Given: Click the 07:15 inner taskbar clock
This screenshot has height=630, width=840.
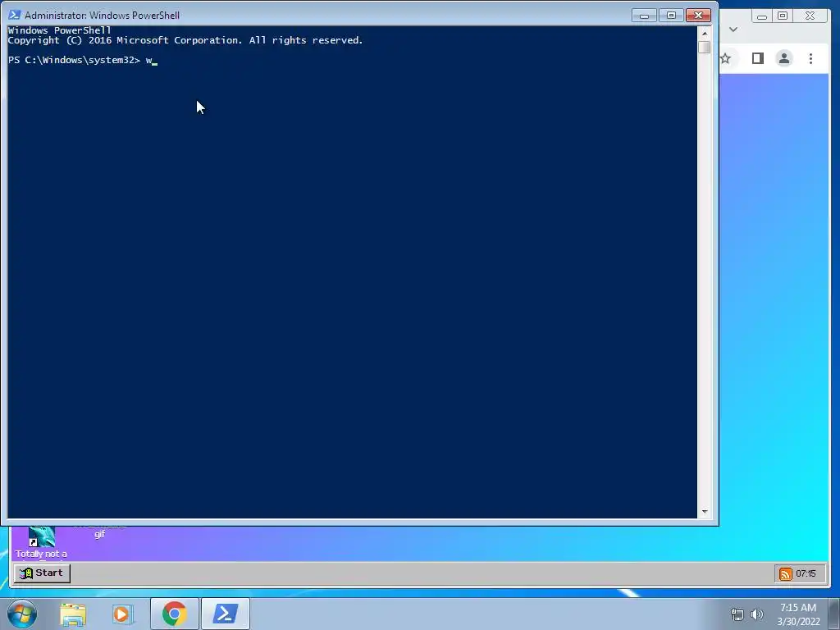Looking at the screenshot, I should (x=806, y=573).
